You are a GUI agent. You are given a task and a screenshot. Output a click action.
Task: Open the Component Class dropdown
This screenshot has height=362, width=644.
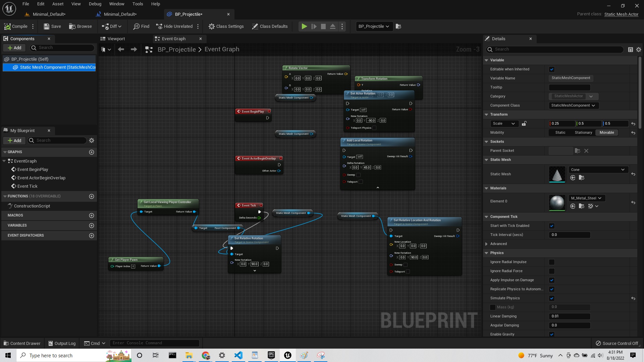point(573,105)
